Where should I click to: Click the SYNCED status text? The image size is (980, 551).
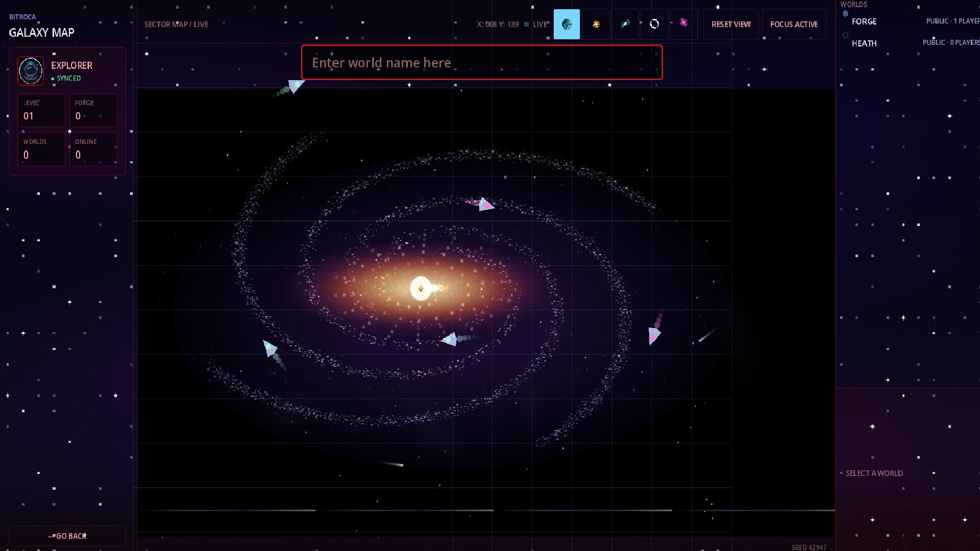[68, 78]
